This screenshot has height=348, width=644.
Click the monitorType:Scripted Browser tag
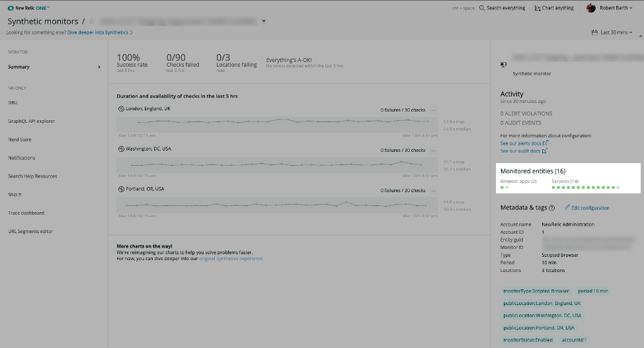[536, 291]
